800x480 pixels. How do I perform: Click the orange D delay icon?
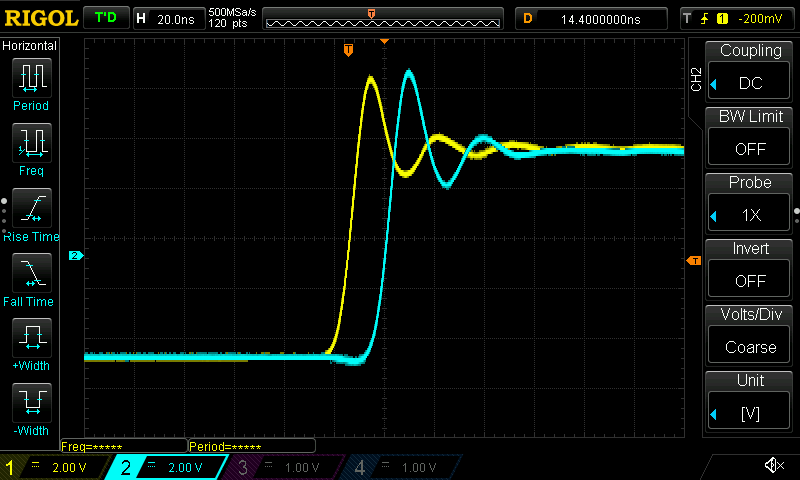tap(528, 19)
